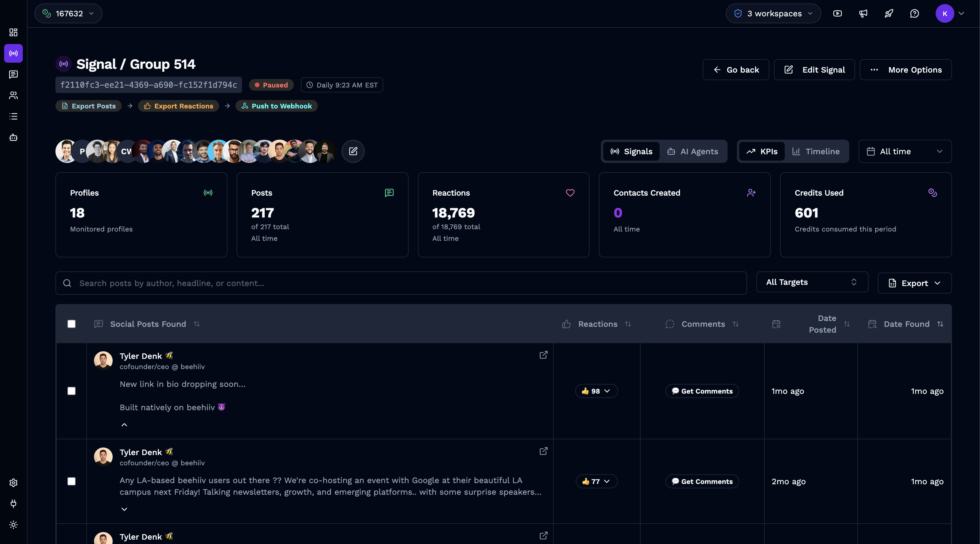
Task: Open the contacts people icon in sidebar
Action: [x=13, y=95]
